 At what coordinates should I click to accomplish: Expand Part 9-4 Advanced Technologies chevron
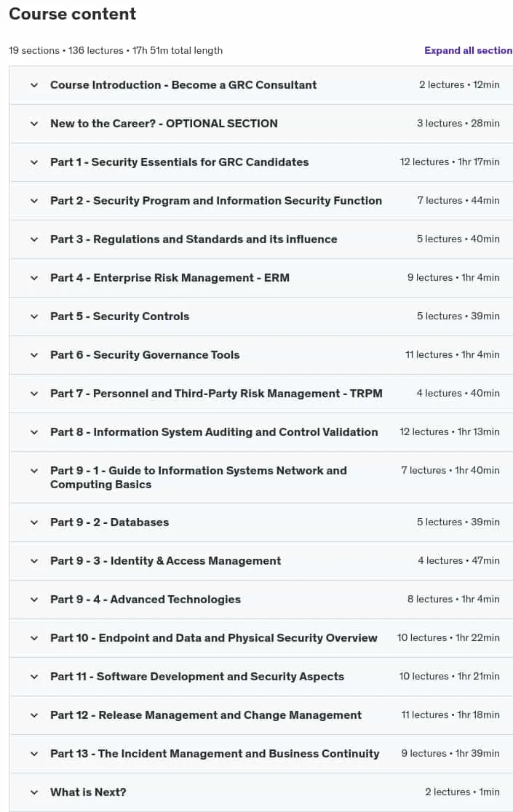point(34,600)
